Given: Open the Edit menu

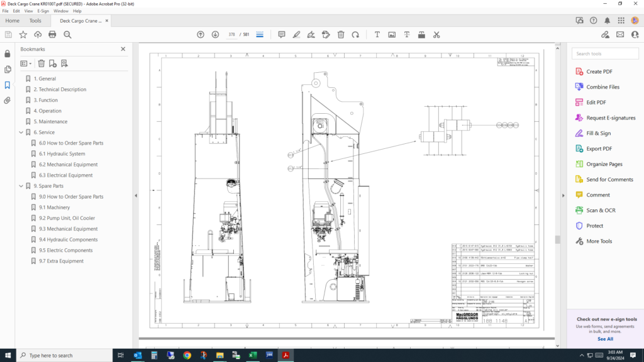Looking at the screenshot, I should click(x=16, y=11).
